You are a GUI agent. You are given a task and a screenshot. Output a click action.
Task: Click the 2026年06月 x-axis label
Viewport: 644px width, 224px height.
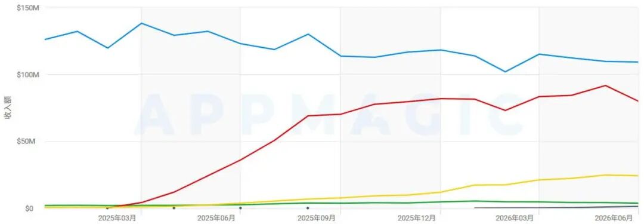click(614, 217)
